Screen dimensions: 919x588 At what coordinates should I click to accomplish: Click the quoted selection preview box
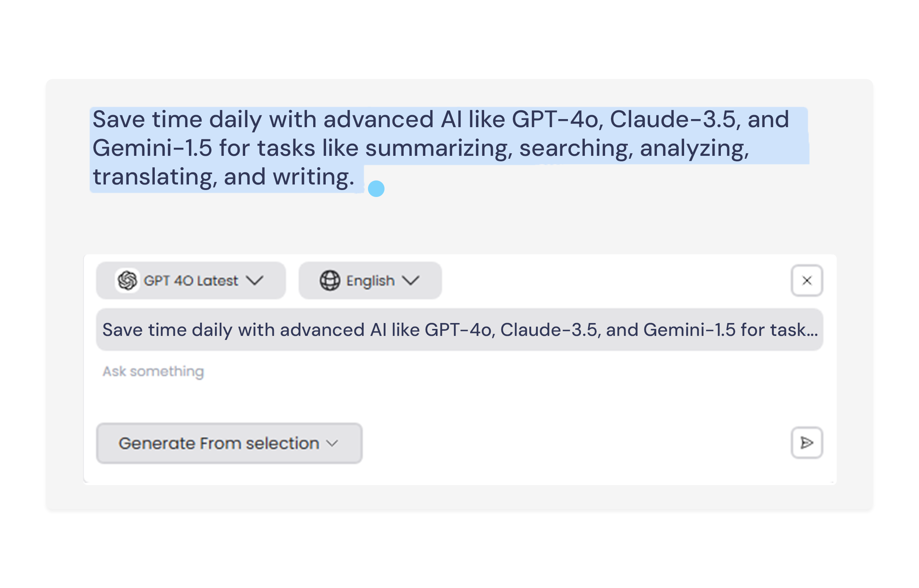[459, 330]
